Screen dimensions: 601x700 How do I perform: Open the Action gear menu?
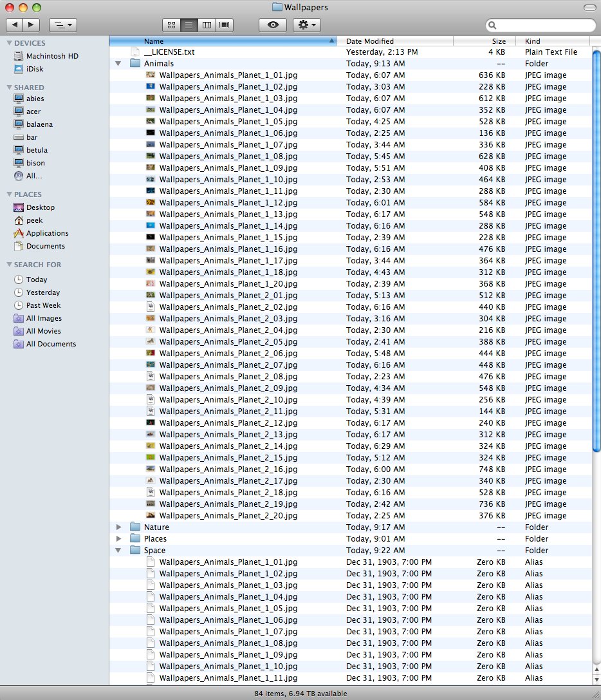306,25
